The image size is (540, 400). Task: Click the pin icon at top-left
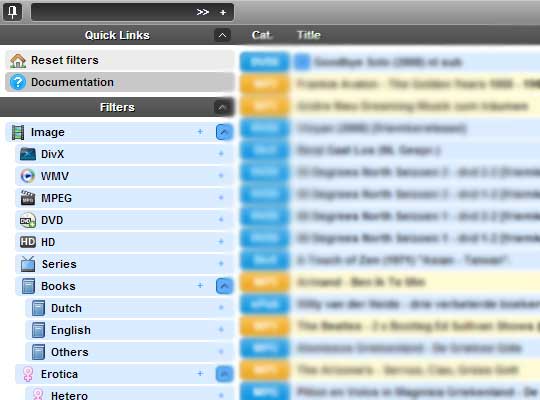click(12, 12)
